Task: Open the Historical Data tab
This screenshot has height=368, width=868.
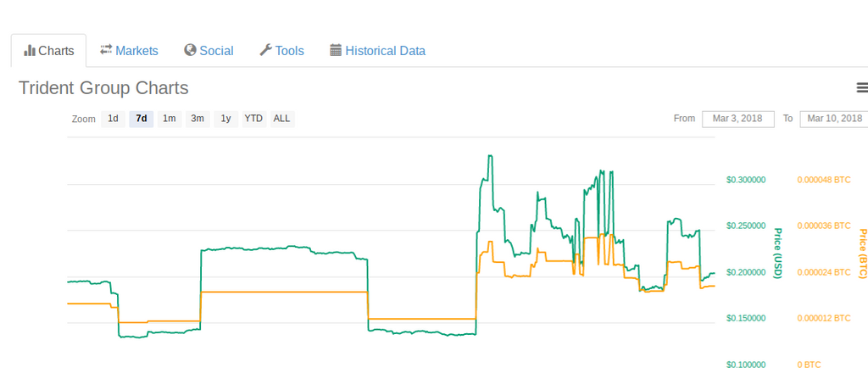Action: [x=385, y=51]
